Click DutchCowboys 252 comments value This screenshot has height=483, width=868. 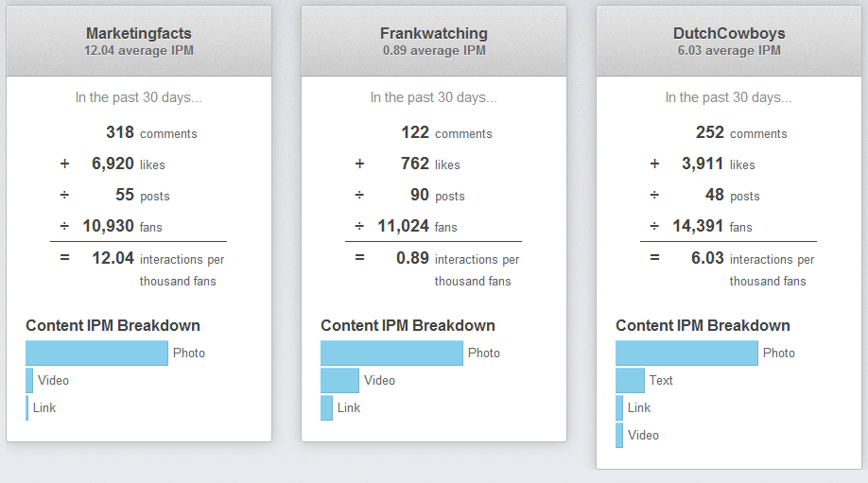[x=709, y=132]
